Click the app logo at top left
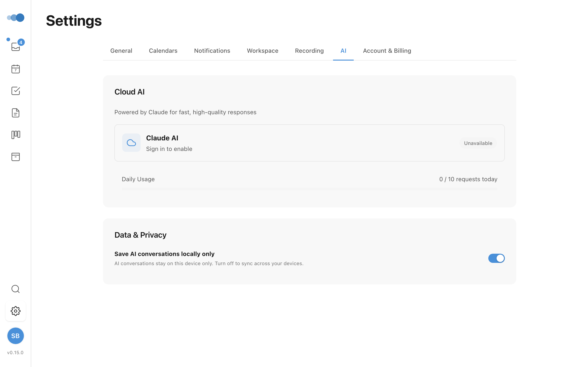The height and width of the screenshot is (367, 588). click(16, 17)
